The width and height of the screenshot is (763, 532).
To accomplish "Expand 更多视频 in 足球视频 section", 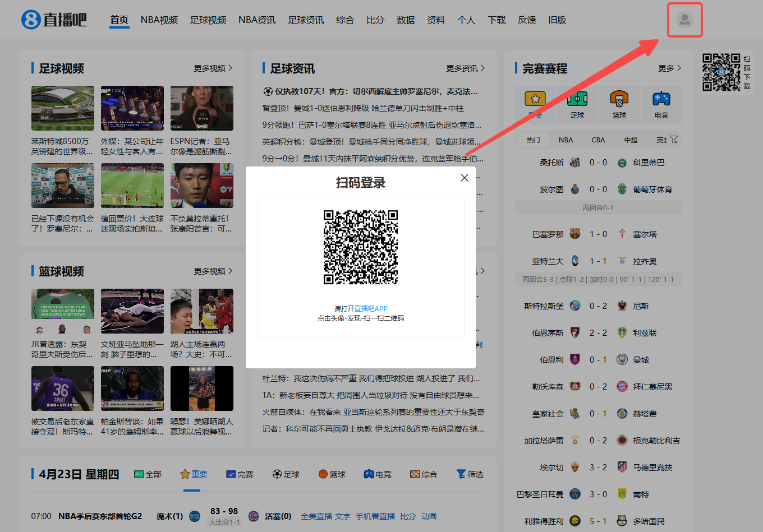I will (x=213, y=68).
